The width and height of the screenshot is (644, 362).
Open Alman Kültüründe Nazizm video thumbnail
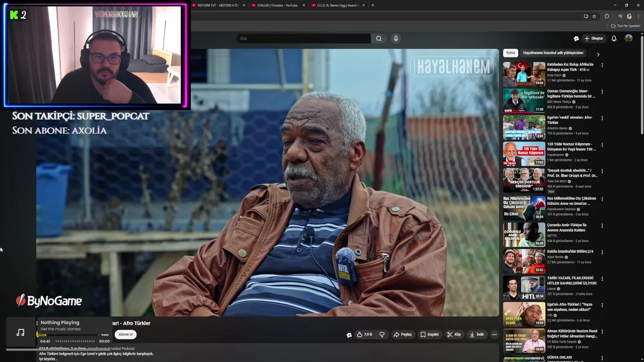click(524, 341)
